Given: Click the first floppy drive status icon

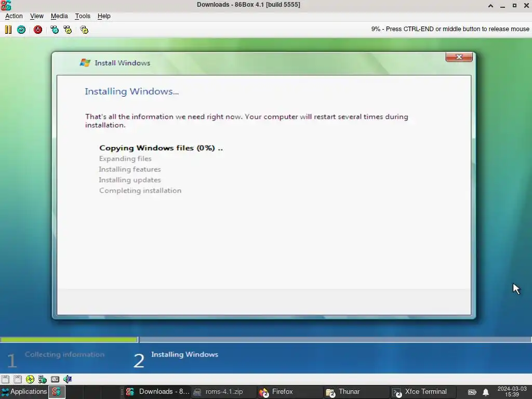Looking at the screenshot, I should [x=5, y=379].
